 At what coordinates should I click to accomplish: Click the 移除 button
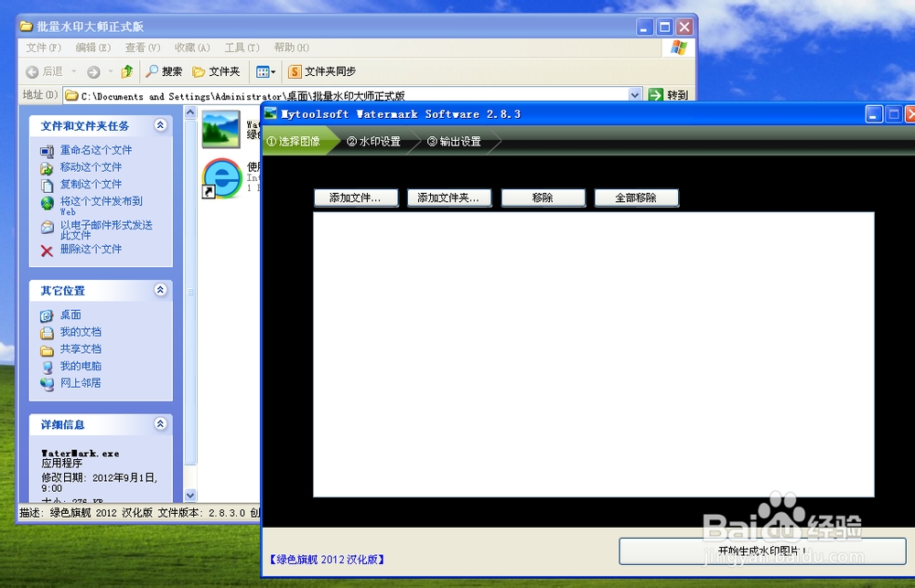(544, 198)
